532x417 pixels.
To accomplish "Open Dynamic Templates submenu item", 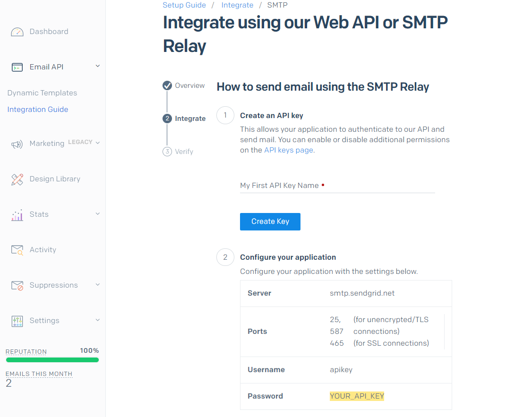I will click(x=42, y=93).
